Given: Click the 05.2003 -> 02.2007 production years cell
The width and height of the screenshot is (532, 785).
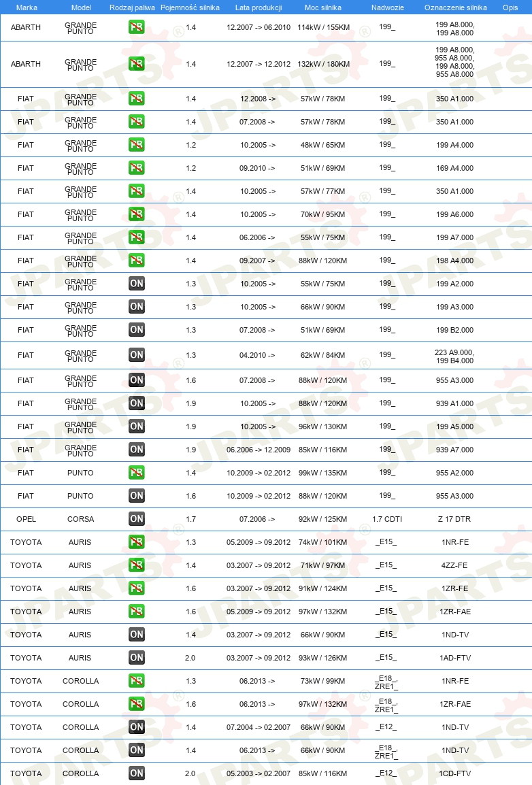Looking at the screenshot, I should [259, 773].
